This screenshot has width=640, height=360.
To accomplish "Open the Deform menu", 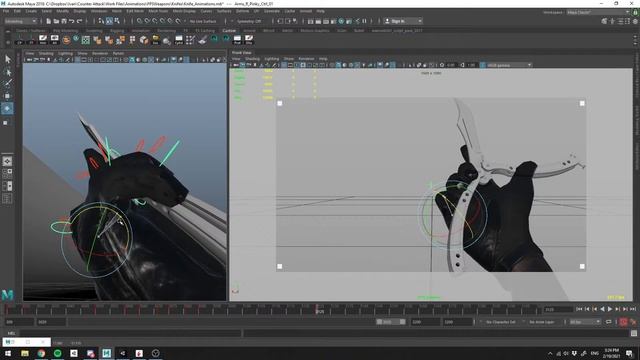I will pyautogui.click(x=242, y=11).
